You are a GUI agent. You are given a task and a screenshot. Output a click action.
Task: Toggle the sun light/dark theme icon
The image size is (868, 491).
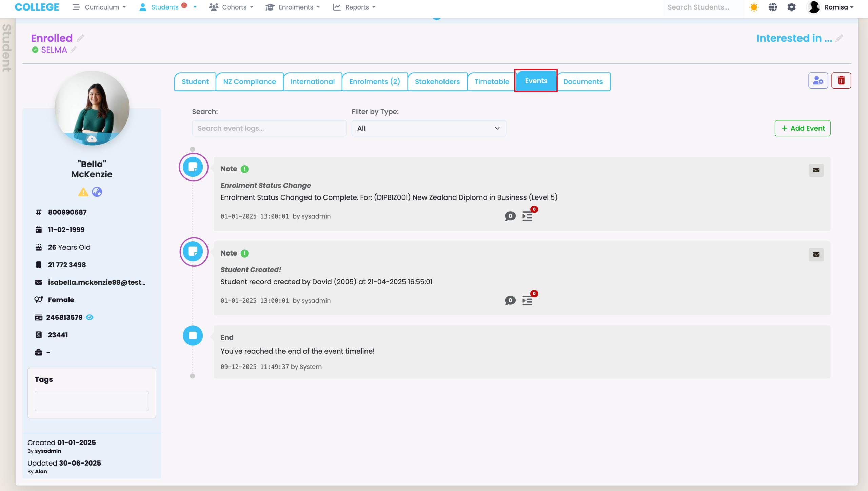[754, 7]
